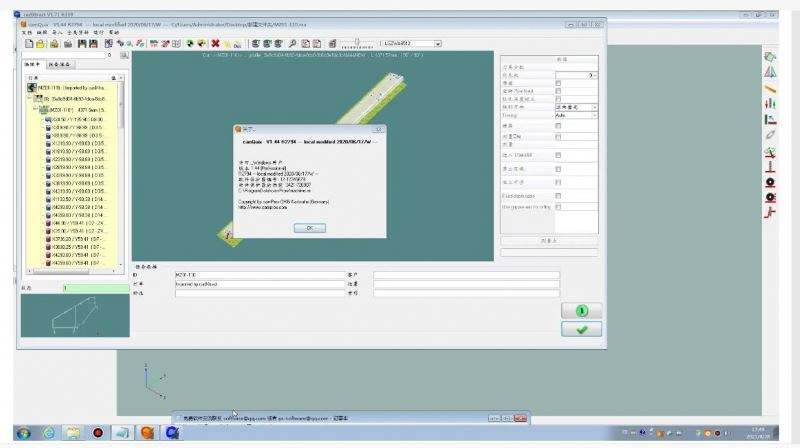Click the green input field showing 1
The height and width of the screenshot is (448, 800).
coord(96,288)
